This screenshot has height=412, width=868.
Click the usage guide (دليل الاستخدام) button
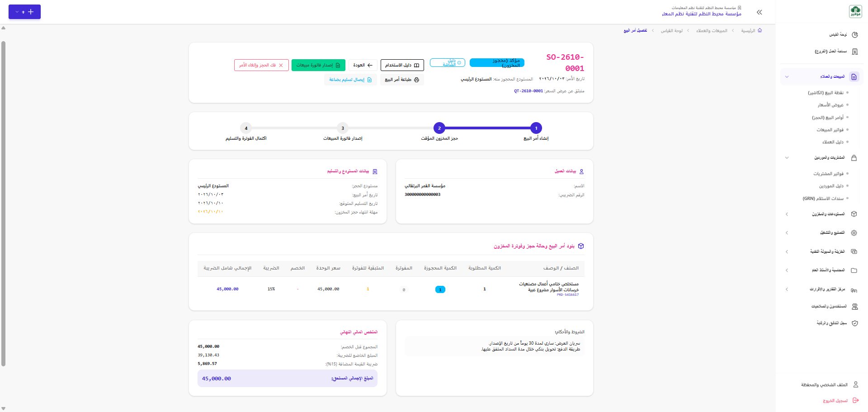coord(402,65)
